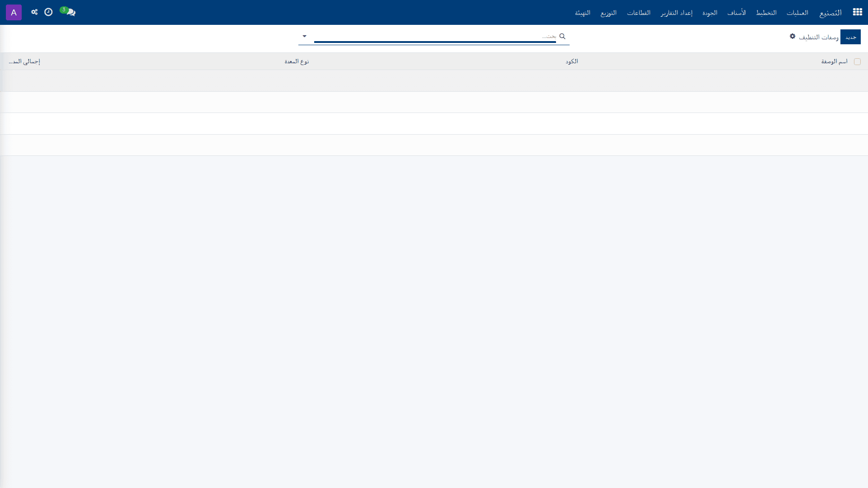Toggle the select-all checkbox in table header
The height and width of the screenshot is (488, 868).
pyautogui.click(x=857, y=61)
